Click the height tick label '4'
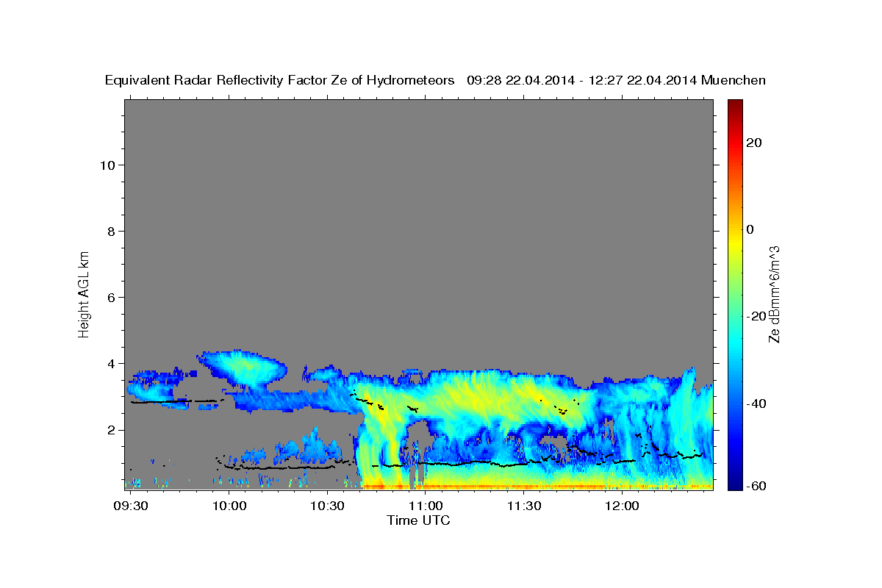The width and height of the screenshot is (882, 588). [x=110, y=363]
